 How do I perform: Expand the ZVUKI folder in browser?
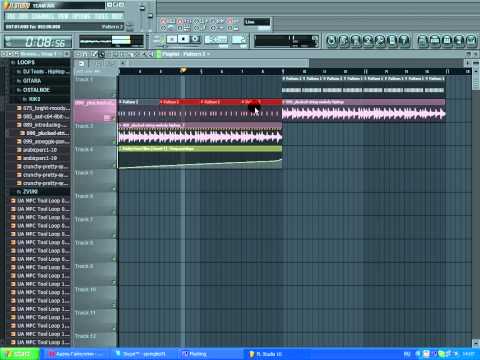click(30, 192)
